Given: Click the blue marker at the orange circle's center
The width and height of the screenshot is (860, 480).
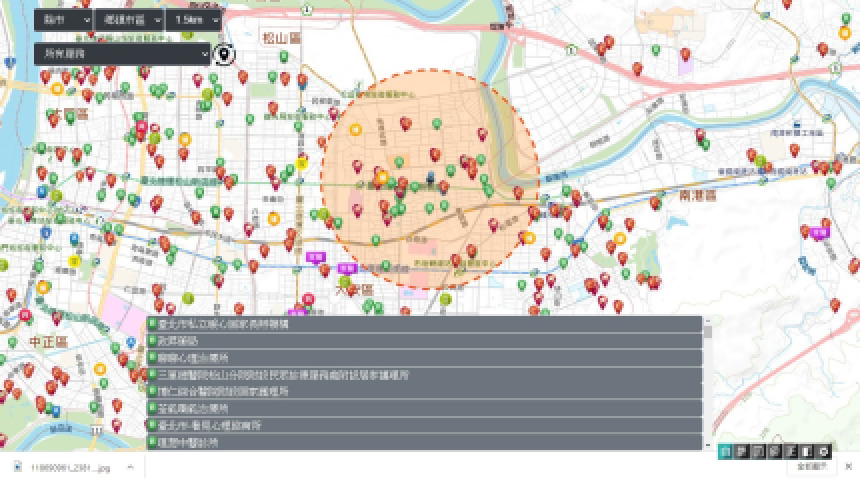Looking at the screenshot, I should pyautogui.click(x=430, y=178).
